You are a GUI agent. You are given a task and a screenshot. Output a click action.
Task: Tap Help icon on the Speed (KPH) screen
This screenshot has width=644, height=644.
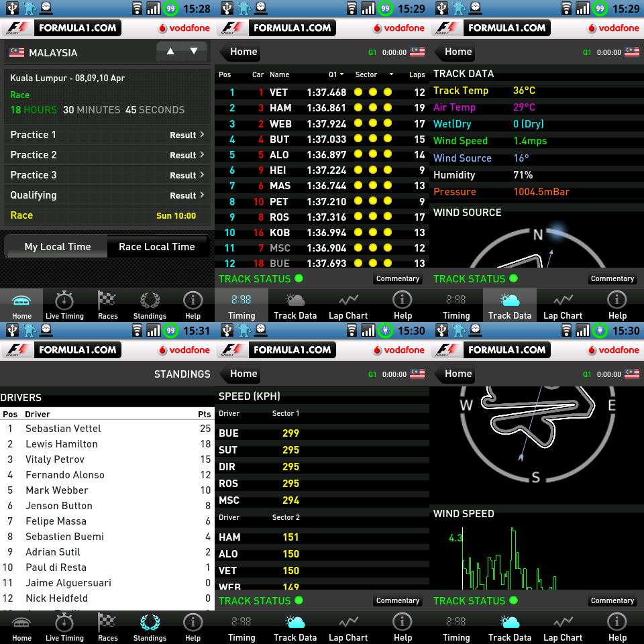coord(402,627)
